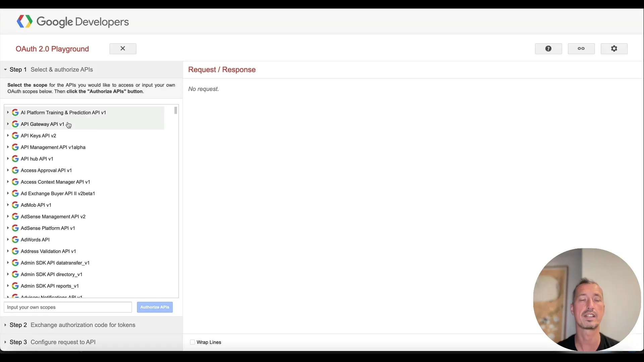
Task: Click the API Keys API Google icon
Action: (x=15, y=135)
